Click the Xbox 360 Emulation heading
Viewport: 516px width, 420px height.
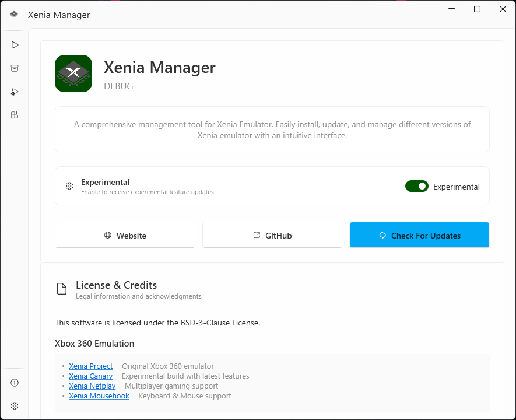coord(94,344)
